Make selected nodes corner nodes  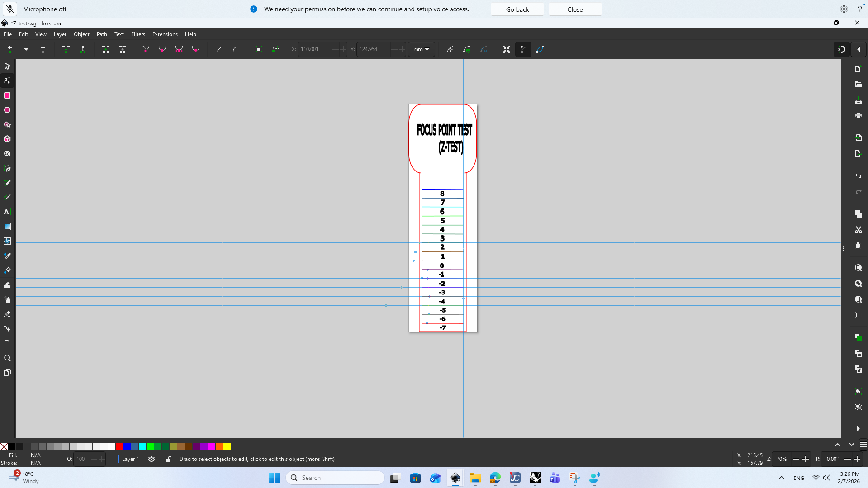click(146, 49)
